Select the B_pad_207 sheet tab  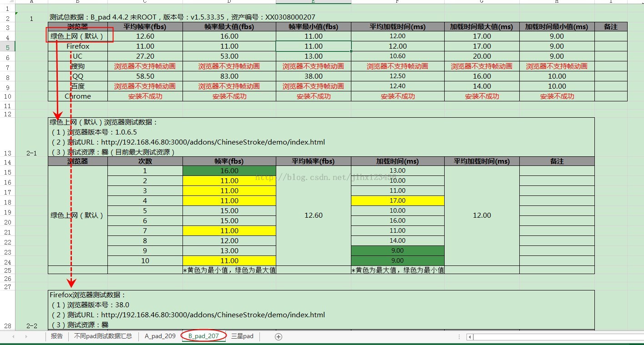(x=203, y=336)
